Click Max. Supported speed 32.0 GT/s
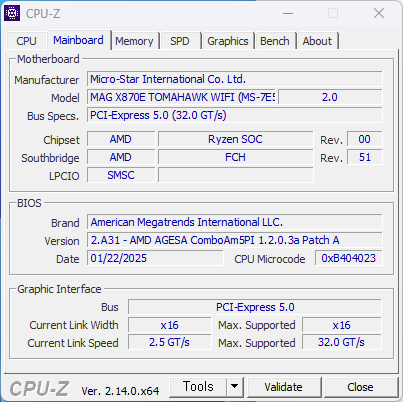The height and width of the screenshot is (402, 403). [342, 342]
